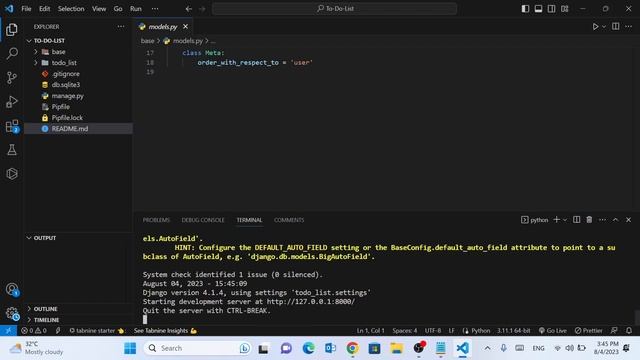Viewport: 640px width, 360px height.
Task: Open run button dropdown arrow
Action: pos(604,27)
